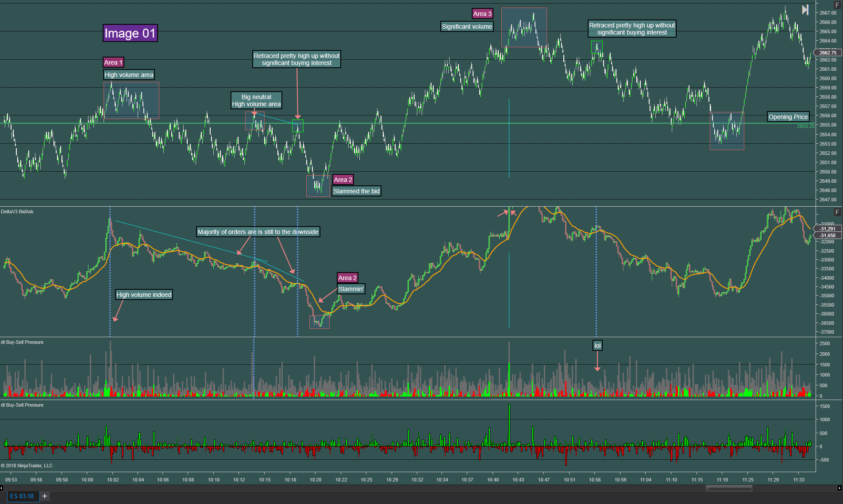Select the Majority of orders downside annotation
This screenshot has height=504, width=843.
[258, 232]
